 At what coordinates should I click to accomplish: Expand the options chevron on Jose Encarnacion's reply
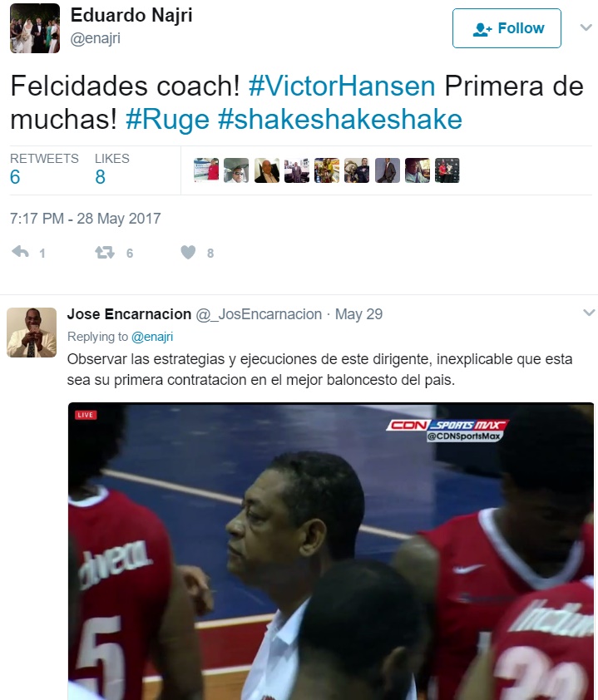589,313
